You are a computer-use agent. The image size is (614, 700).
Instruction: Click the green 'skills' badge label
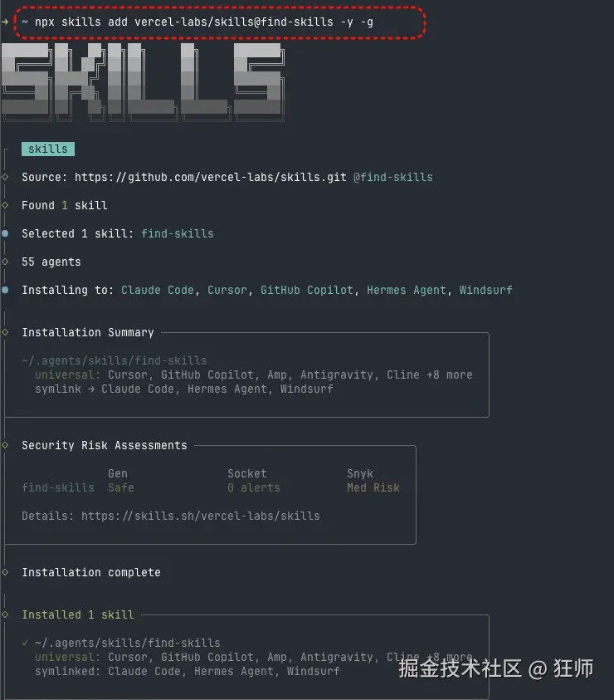[48, 149]
